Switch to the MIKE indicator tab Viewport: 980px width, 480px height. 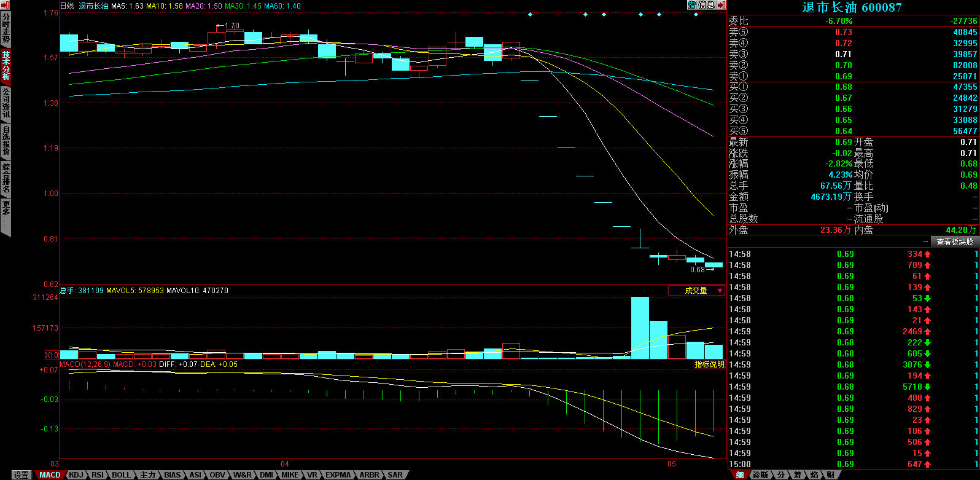point(290,475)
